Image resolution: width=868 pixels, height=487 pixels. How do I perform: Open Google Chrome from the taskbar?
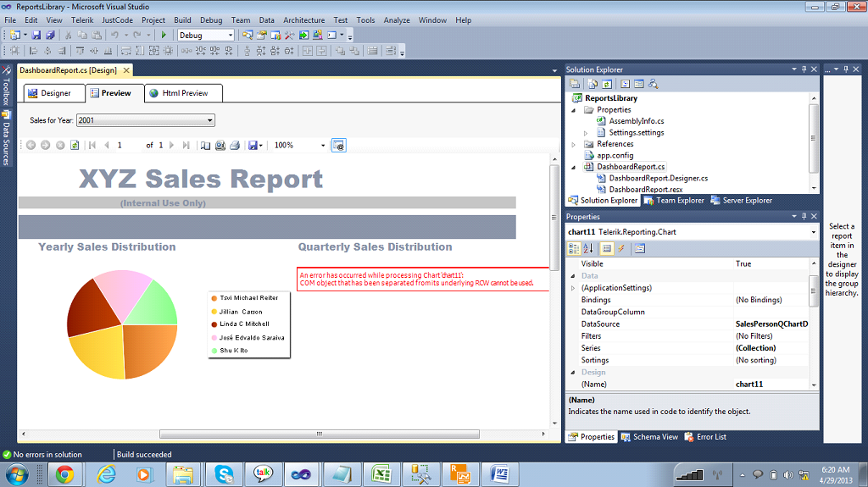[x=64, y=474]
